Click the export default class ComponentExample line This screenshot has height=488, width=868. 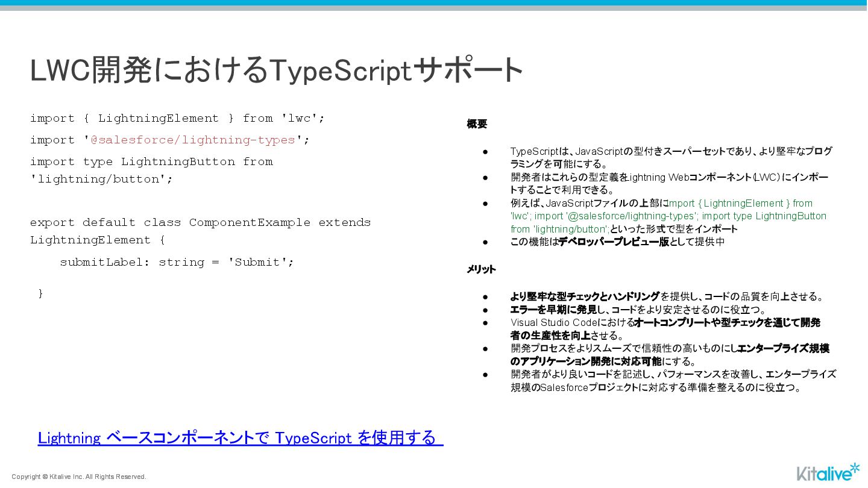tap(200, 222)
